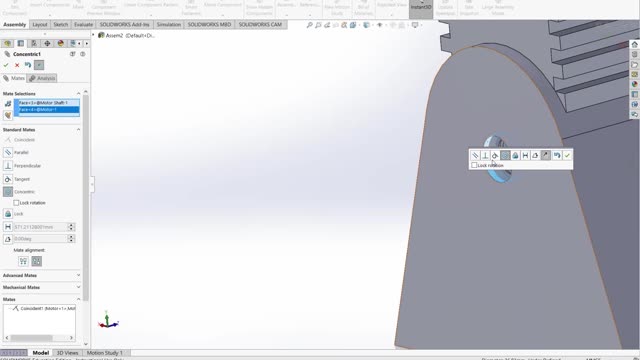Collapse the Mate Selections section
The height and width of the screenshot is (360, 640).
pyautogui.click(x=78, y=93)
